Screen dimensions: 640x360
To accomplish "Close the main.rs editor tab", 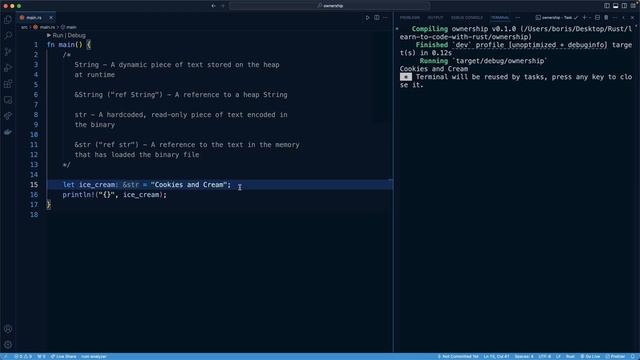I will (x=51, y=18).
